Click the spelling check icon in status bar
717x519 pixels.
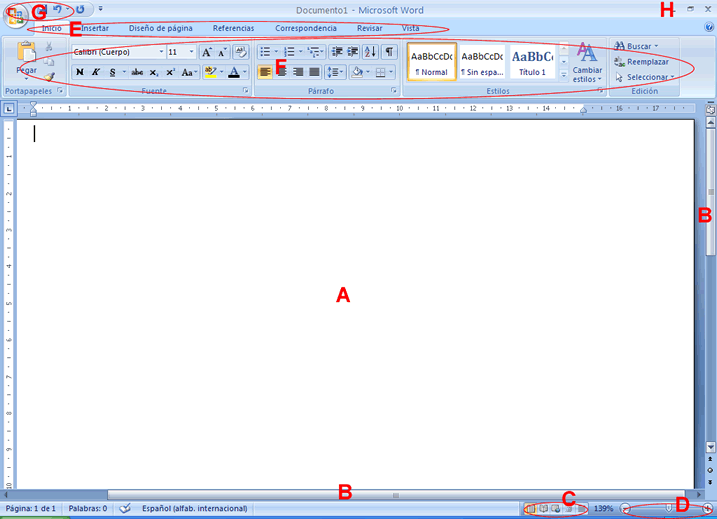(x=125, y=508)
